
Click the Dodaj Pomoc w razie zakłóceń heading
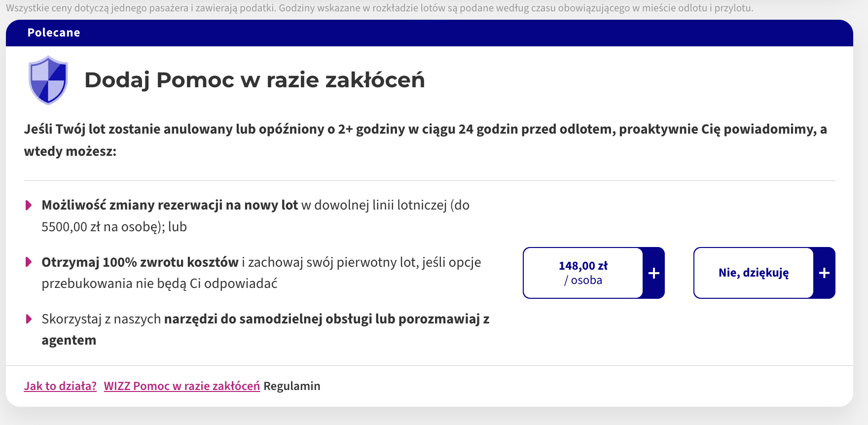click(x=254, y=80)
